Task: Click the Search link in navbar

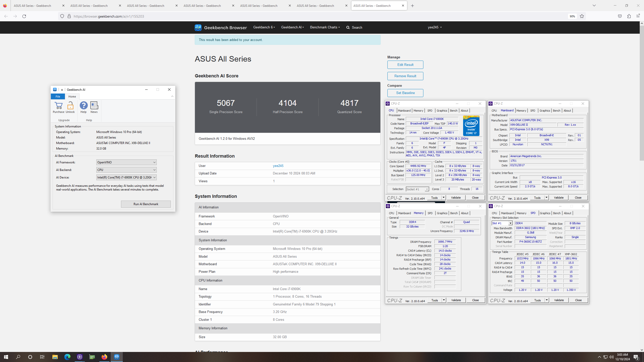Action: click(x=354, y=27)
